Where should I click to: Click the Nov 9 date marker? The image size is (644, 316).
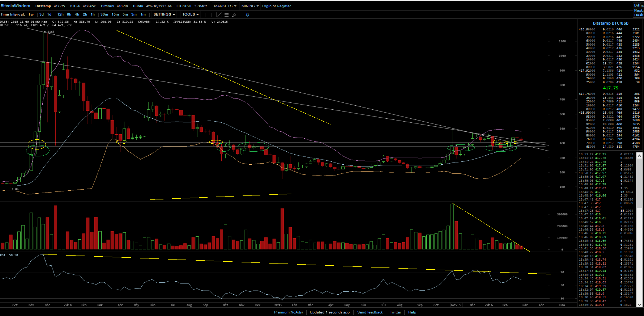point(456,305)
